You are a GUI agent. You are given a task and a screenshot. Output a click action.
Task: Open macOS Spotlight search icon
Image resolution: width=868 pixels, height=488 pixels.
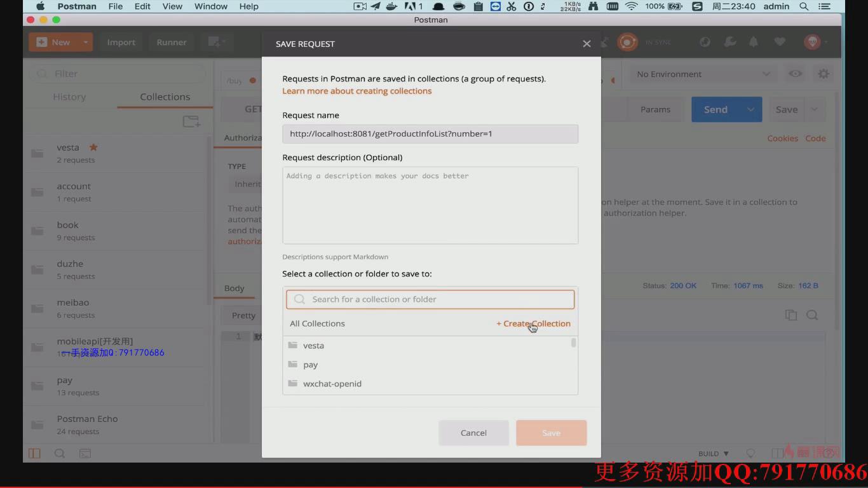[804, 6]
